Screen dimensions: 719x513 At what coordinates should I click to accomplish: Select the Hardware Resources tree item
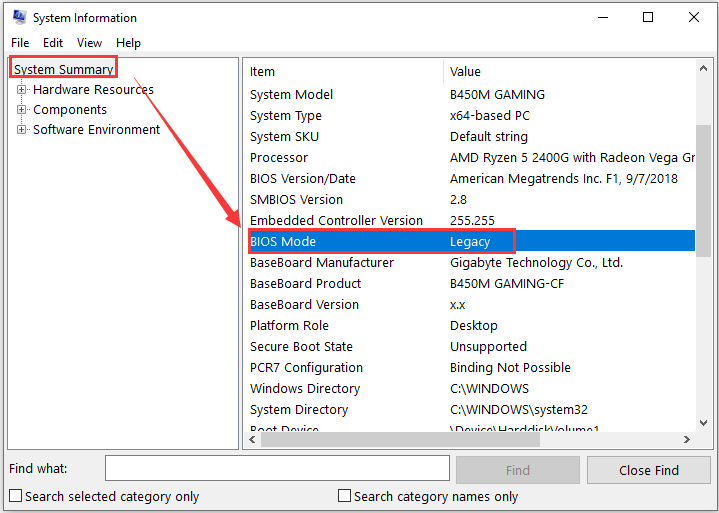(94, 89)
